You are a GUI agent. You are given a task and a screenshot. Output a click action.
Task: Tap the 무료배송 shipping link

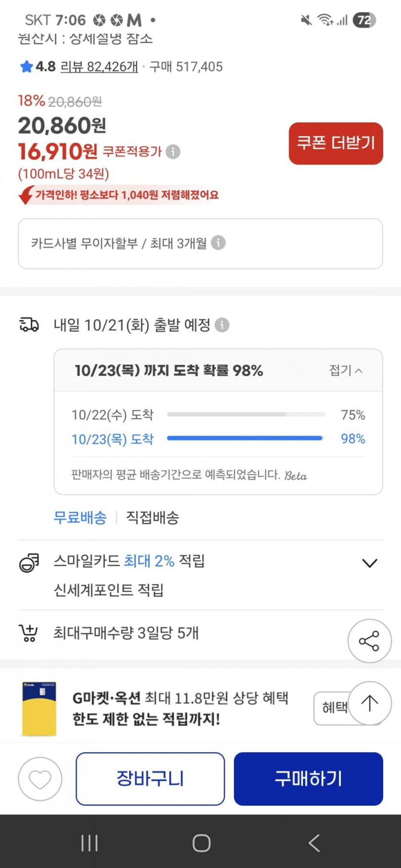point(80,517)
